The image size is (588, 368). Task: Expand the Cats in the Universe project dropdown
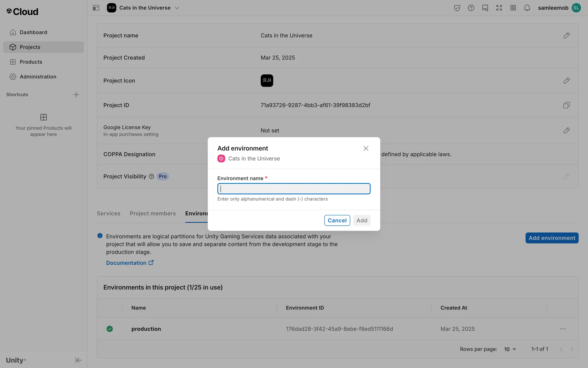pyautogui.click(x=177, y=8)
